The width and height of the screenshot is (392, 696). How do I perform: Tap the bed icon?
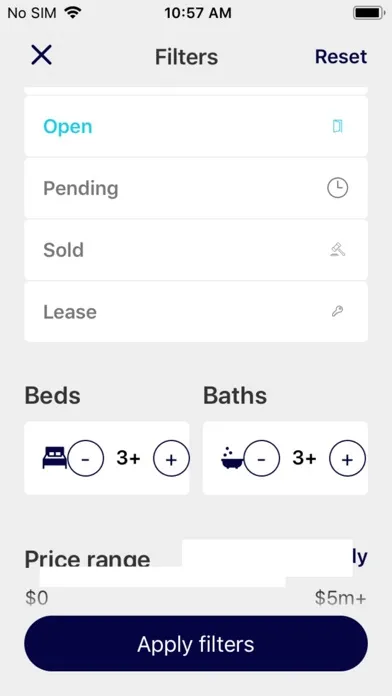pyautogui.click(x=55, y=458)
